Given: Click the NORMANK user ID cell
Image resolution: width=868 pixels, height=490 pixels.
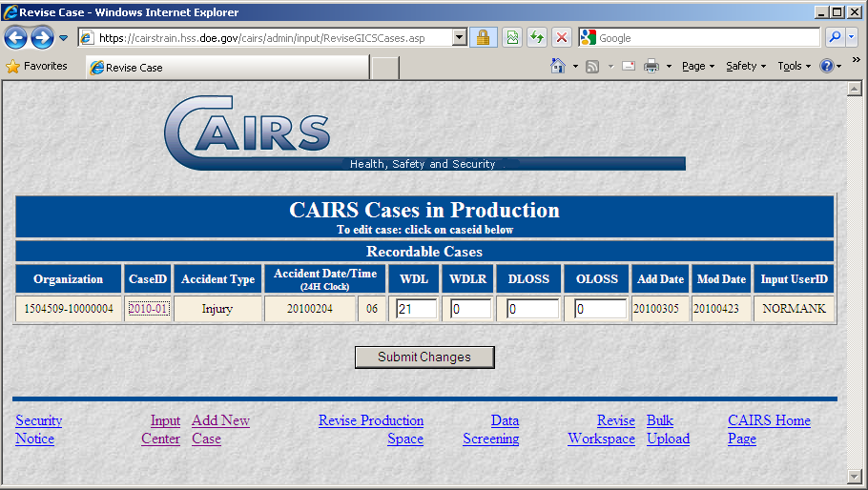Looking at the screenshot, I should pos(794,309).
